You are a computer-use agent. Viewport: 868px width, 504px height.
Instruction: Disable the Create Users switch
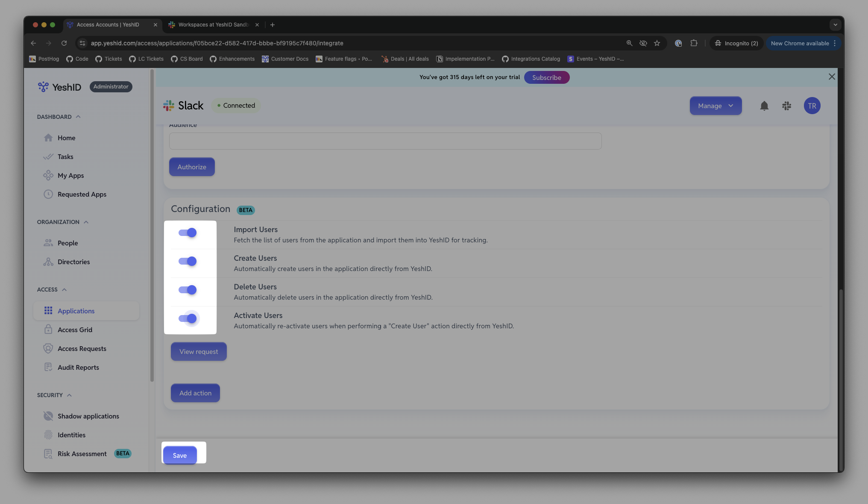click(188, 261)
